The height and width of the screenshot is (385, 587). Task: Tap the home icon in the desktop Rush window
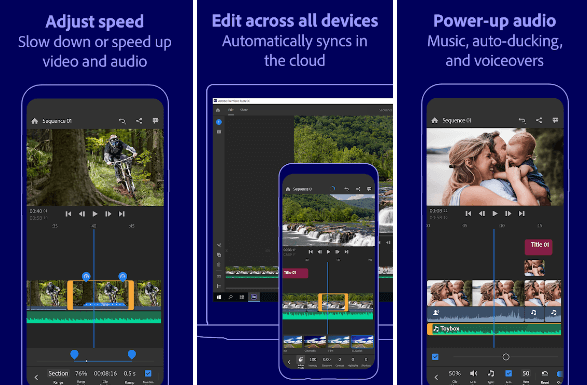pos(218,110)
